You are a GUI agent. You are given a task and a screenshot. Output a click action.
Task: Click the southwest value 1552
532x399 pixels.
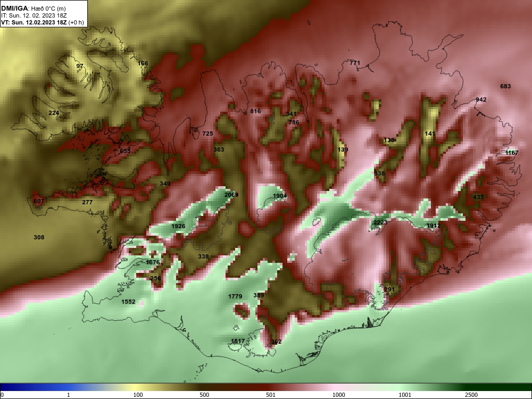click(x=128, y=302)
